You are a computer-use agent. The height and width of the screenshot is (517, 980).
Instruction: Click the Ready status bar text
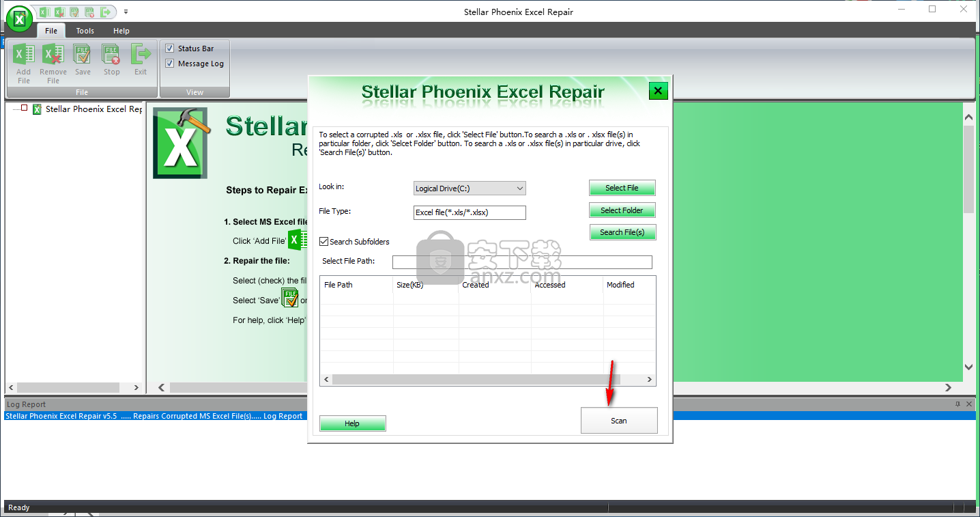click(19, 507)
